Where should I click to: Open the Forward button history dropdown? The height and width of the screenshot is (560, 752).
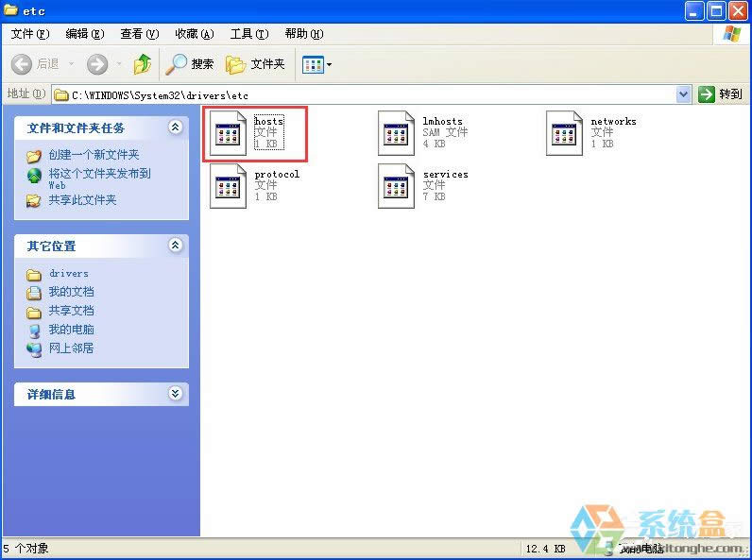tap(118, 64)
